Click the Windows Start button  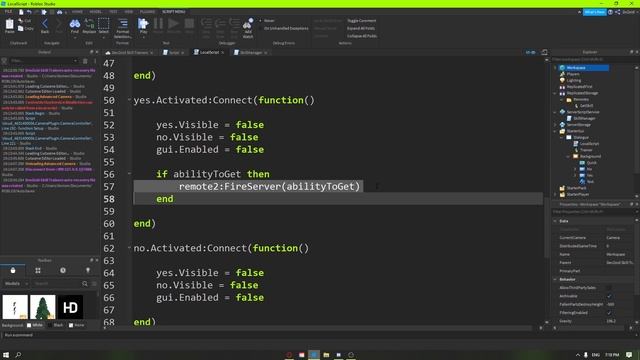[6, 355]
